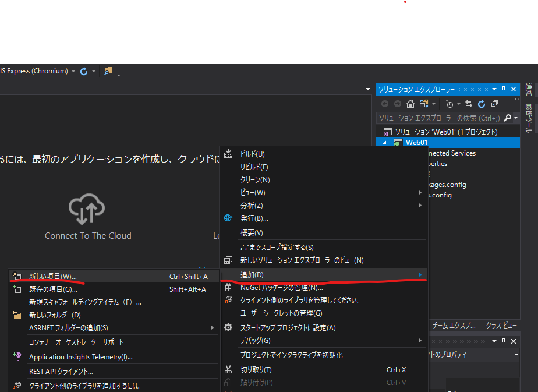Choose ビルド(U) in context menu
Viewport: 538px width, 392px height.
pos(324,154)
